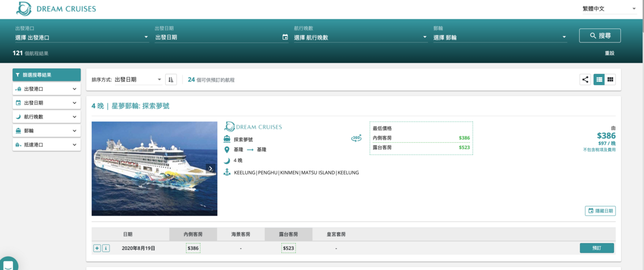Open the 繁體中文 language dropdown
The width and height of the screenshot is (644, 270).
click(x=609, y=9)
